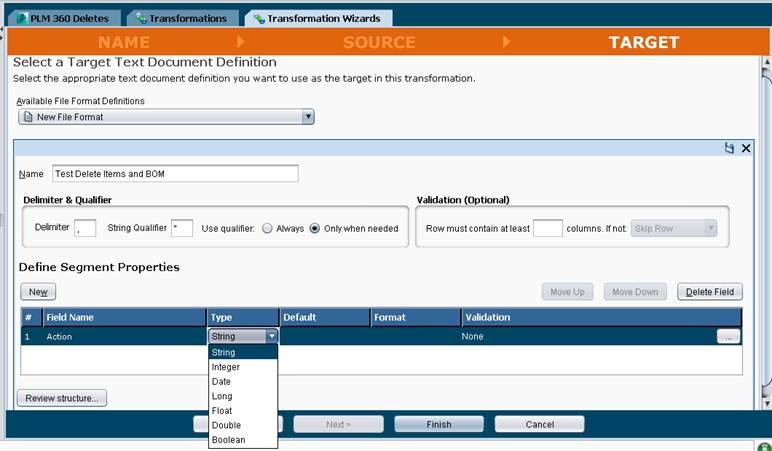Viewport: 772px width, 451px height.
Task: Click the scrollbar up arrow
Action: click(767, 63)
